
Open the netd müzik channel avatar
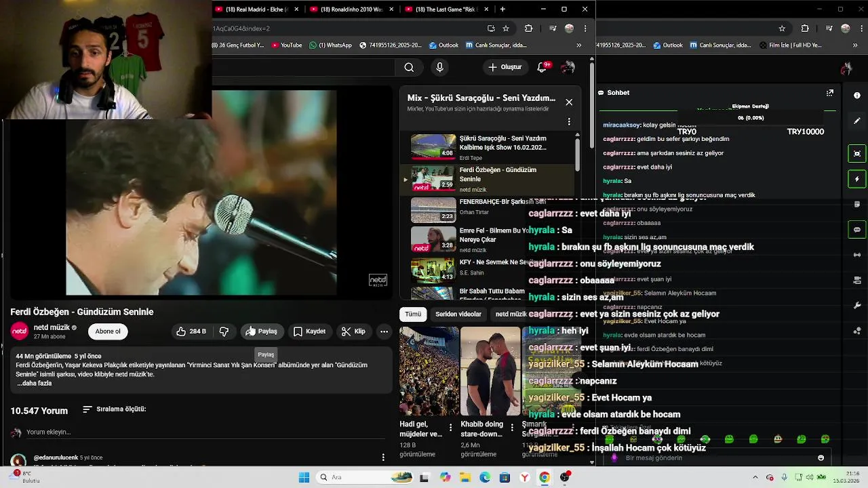[20, 331]
